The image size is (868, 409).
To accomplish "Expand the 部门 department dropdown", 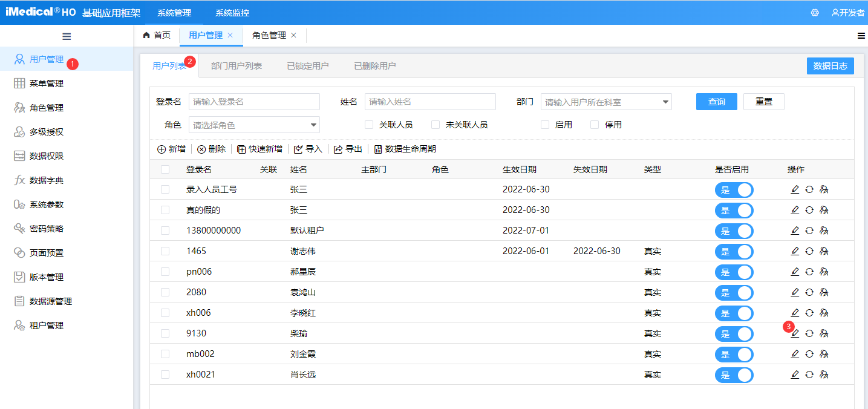I will tap(665, 102).
